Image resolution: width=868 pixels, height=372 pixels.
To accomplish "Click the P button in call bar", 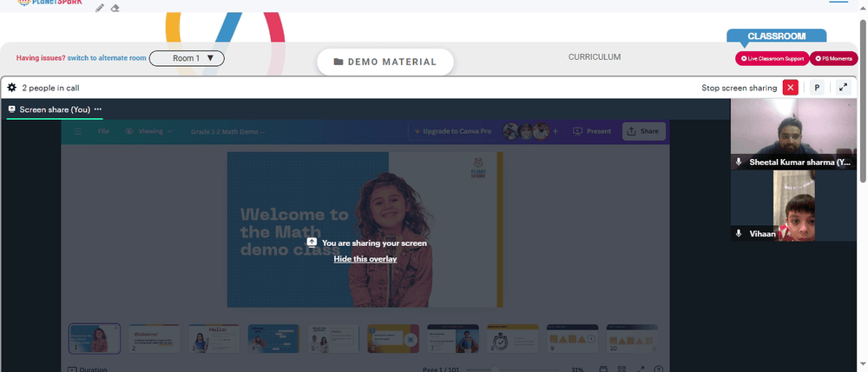I will click(x=817, y=88).
